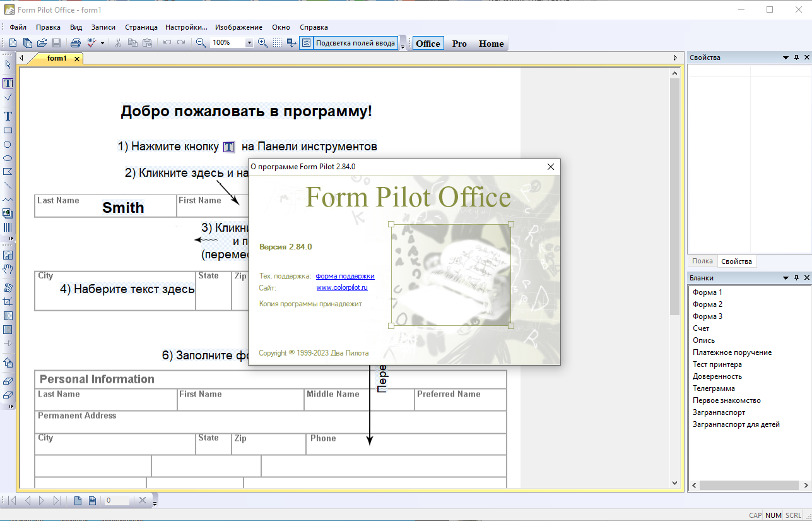Expand the spell check dropdown arrow
Viewport: 812px width, 521px height.
point(102,43)
